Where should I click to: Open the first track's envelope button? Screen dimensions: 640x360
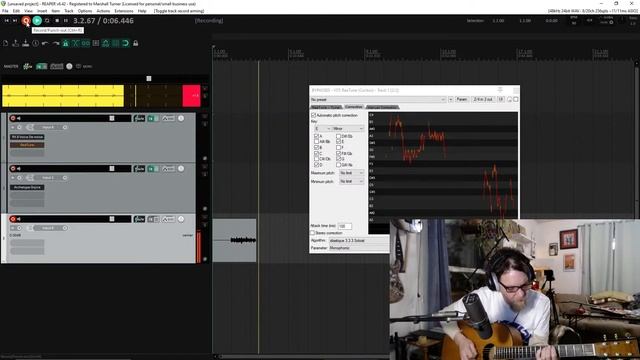[x=168, y=118]
